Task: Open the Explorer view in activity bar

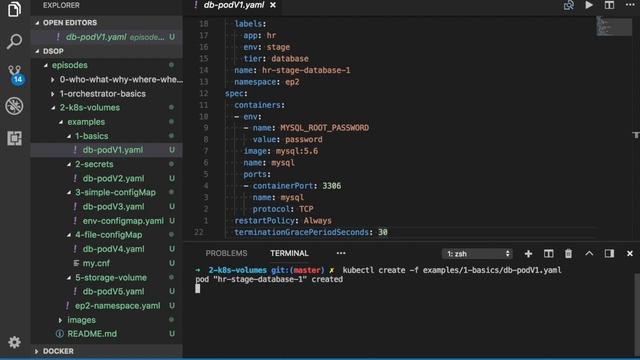Action: 14,9
